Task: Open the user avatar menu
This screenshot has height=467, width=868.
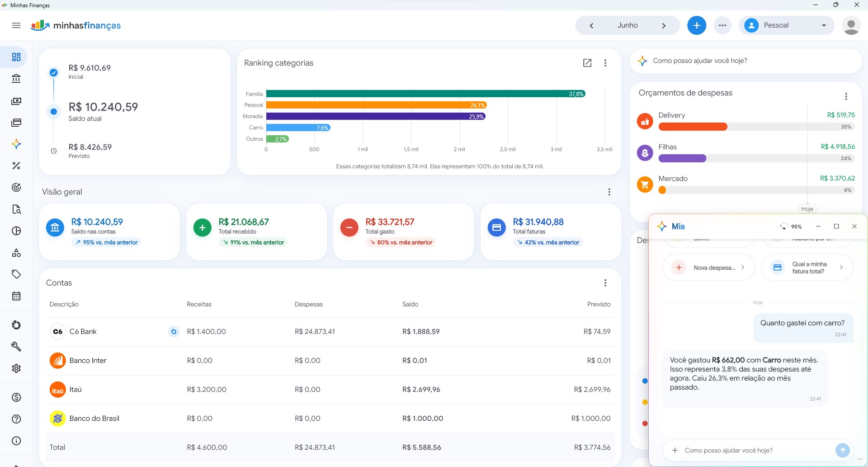Action: pos(851,25)
